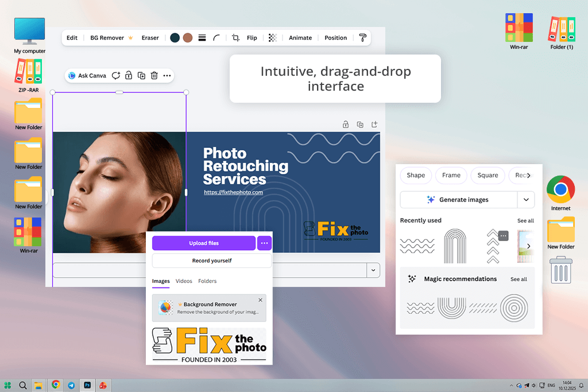This screenshot has width=588, height=392.
Task: Lock the page via icon above the banner
Action: click(x=346, y=125)
